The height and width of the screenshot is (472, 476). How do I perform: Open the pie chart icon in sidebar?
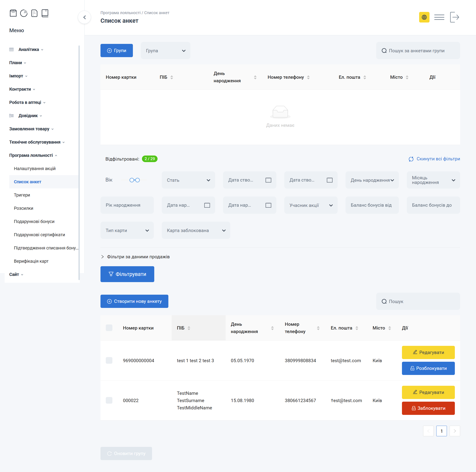[x=24, y=13]
